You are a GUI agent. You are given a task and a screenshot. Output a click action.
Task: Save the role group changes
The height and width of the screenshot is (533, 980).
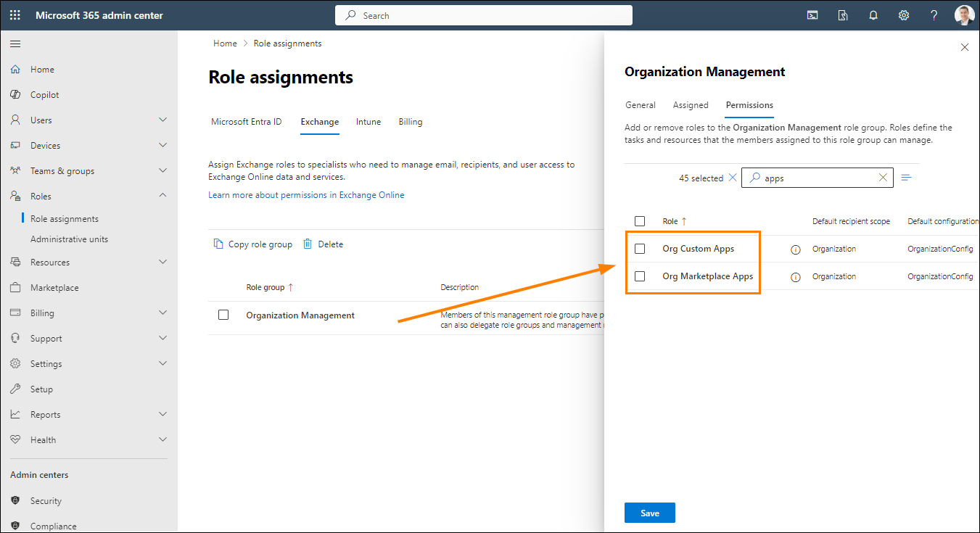coord(650,513)
